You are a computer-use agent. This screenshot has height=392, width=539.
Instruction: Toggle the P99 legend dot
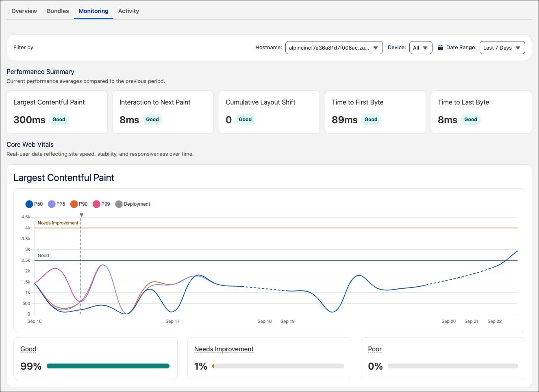pos(96,204)
